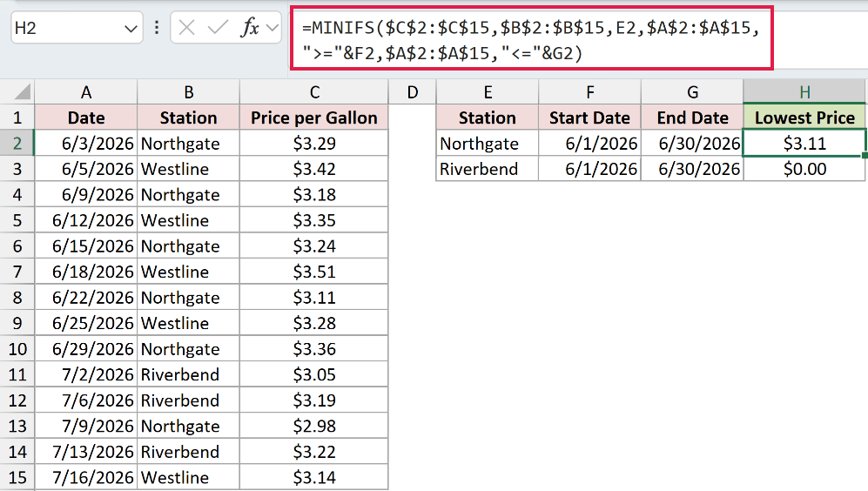Select row 8 header

pyautogui.click(x=17, y=297)
